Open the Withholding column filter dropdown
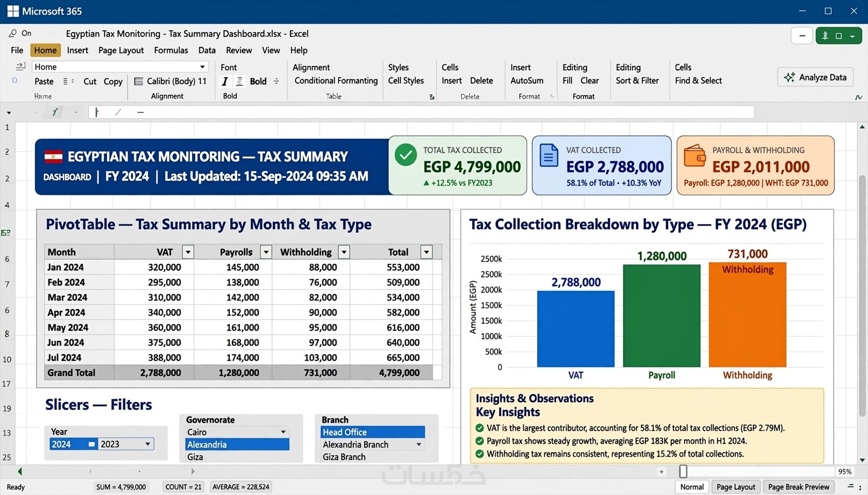This screenshot has width=868, height=495. pos(344,252)
